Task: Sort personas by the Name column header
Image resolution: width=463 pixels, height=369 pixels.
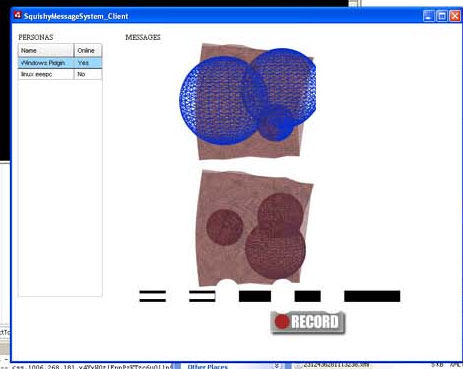Action: click(46, 51)
